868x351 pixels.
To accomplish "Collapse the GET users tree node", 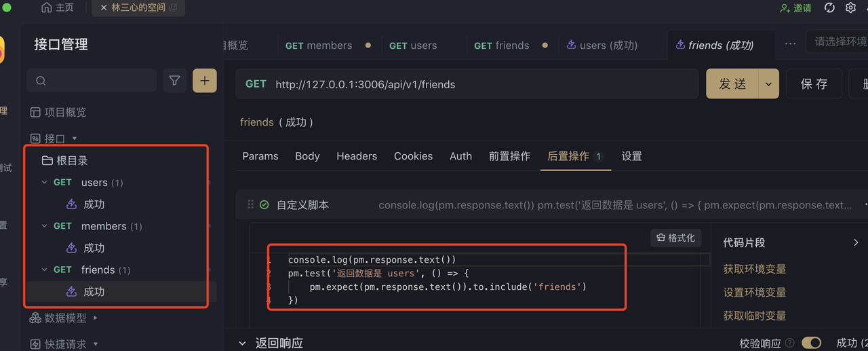I will (45, 183).
